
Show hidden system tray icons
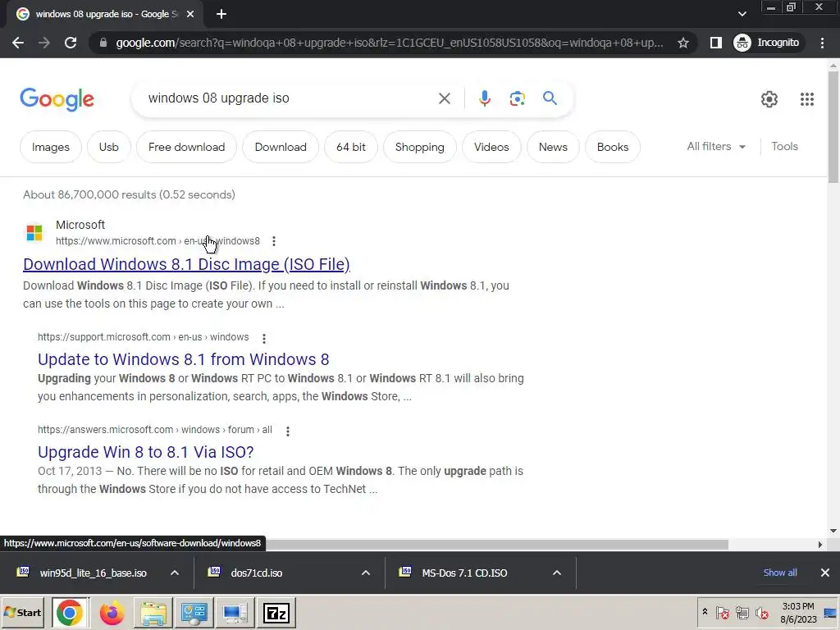705,612
